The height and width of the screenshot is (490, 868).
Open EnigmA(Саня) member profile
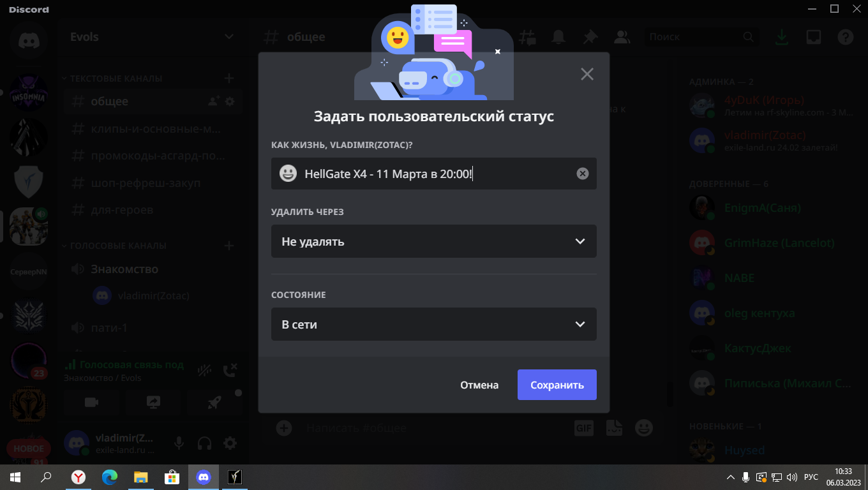[x=771, y=208]
